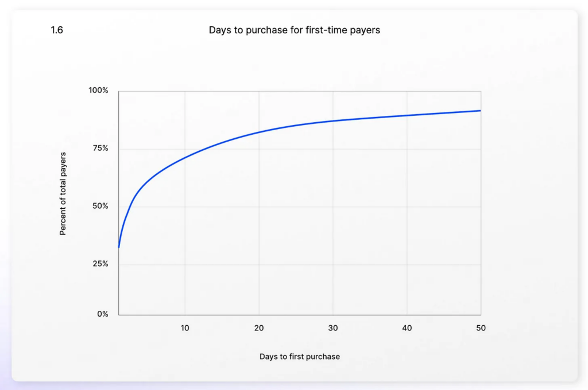Click the blue curve's starting point
The image size is (588, 390).
tap(119, 247)
